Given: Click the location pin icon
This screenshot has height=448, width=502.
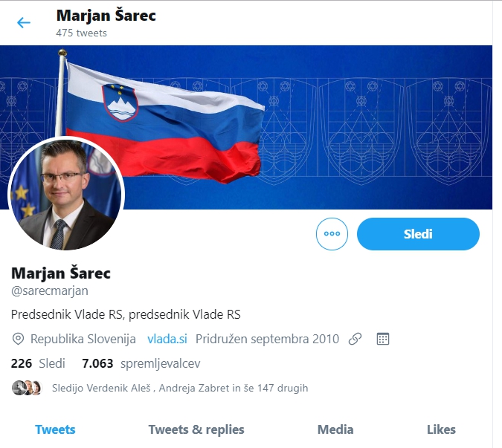Looking at the screenshot, I should pos(18,339).
